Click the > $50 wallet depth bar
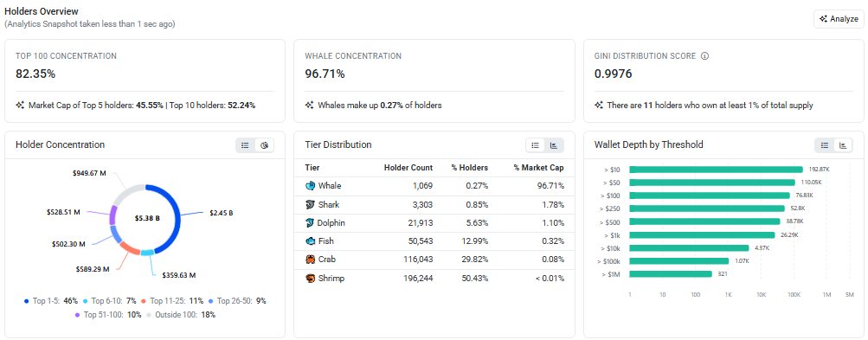868x340 pixels. pos(712,183)
